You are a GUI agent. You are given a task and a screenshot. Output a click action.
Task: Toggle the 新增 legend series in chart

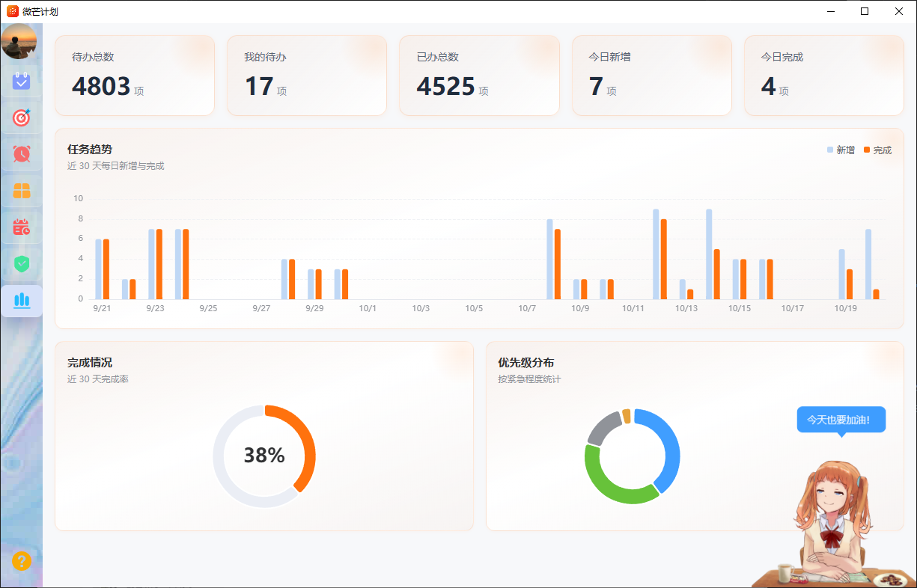(841, 150)
